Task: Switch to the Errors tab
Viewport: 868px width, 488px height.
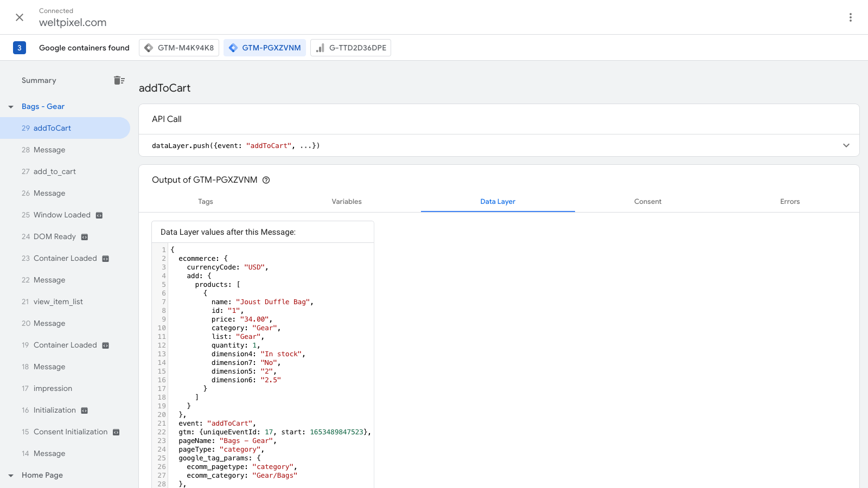Action: tap(790, 201)
